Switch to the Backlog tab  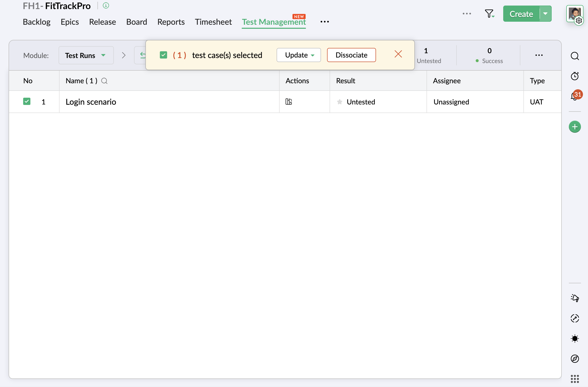[x=37, y=22]
